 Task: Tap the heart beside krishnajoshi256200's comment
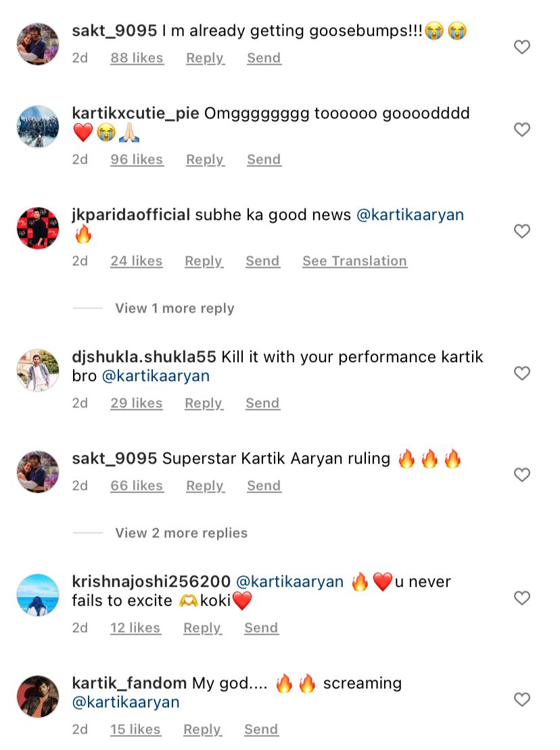click(521, 598)
